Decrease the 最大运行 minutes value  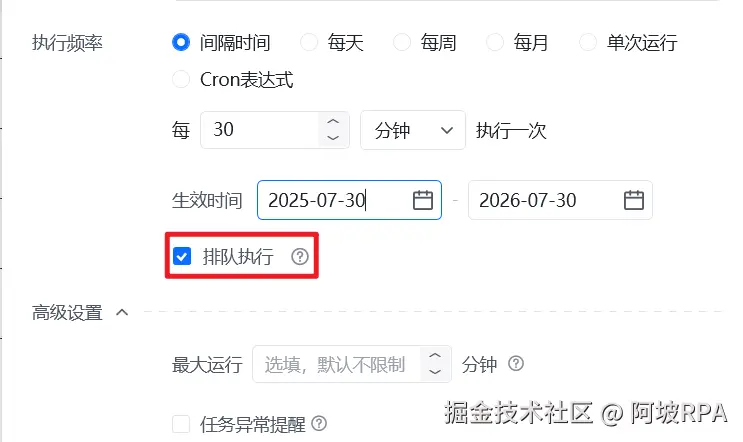435,372
